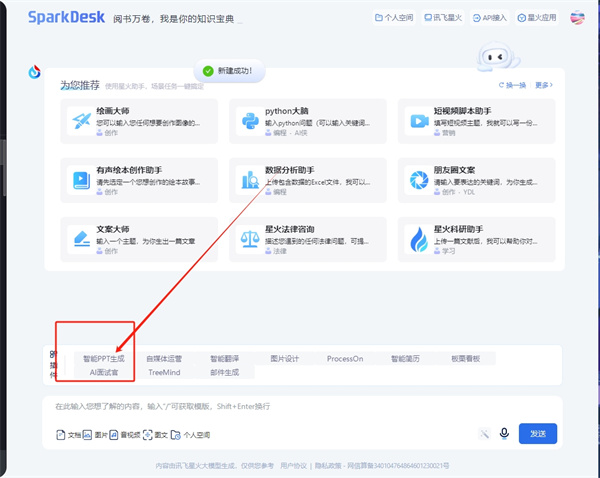Click the robot mascot above recommendations
600x478 pixels.
(x=497, y=57)
